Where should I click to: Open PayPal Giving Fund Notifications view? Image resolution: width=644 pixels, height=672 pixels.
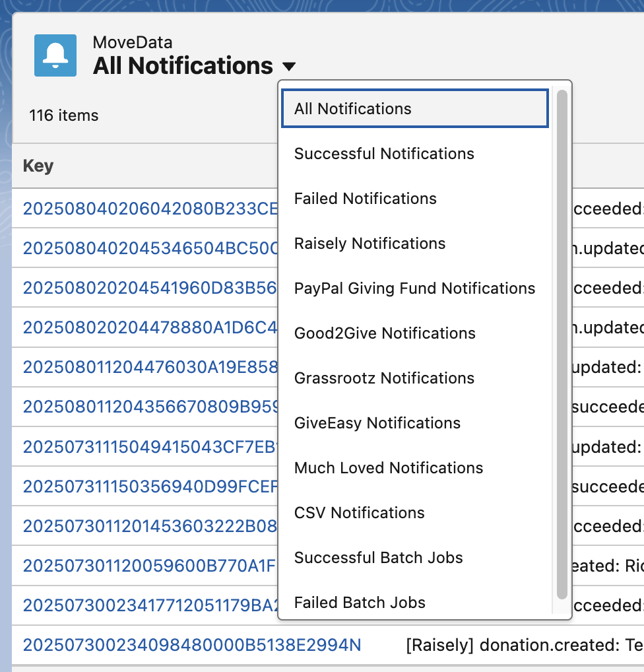(414, 288)
